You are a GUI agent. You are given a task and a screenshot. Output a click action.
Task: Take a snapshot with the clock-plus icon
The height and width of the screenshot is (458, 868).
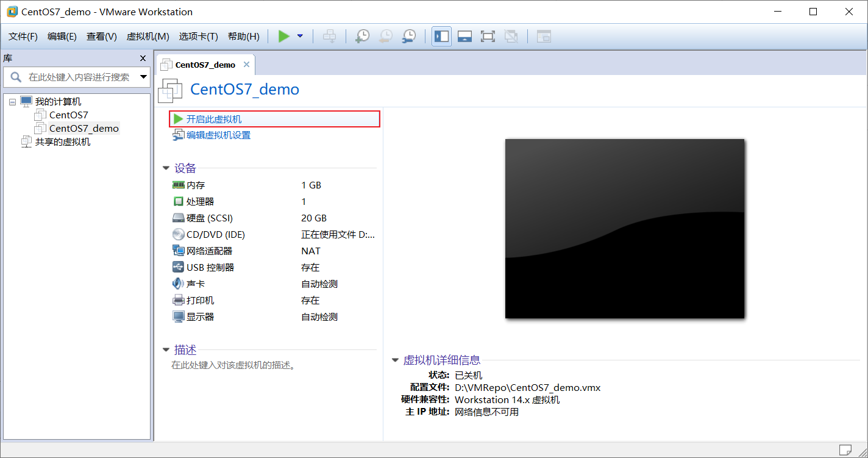(362, 37)
